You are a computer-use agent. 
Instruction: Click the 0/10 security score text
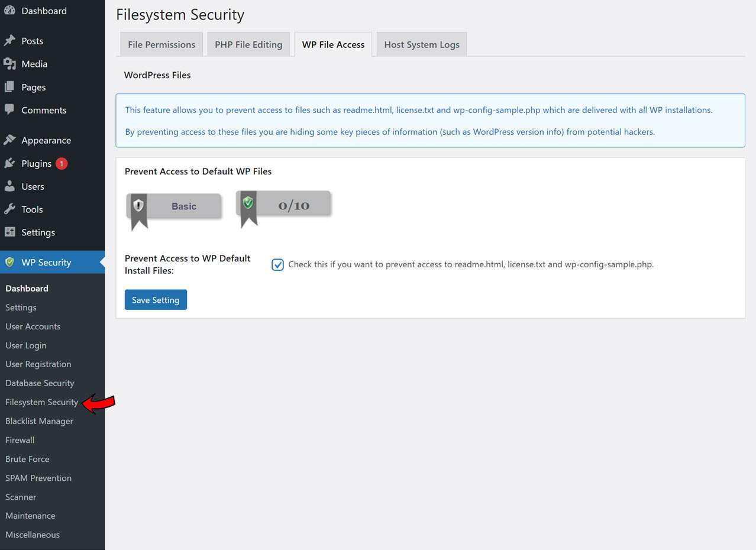294,205
